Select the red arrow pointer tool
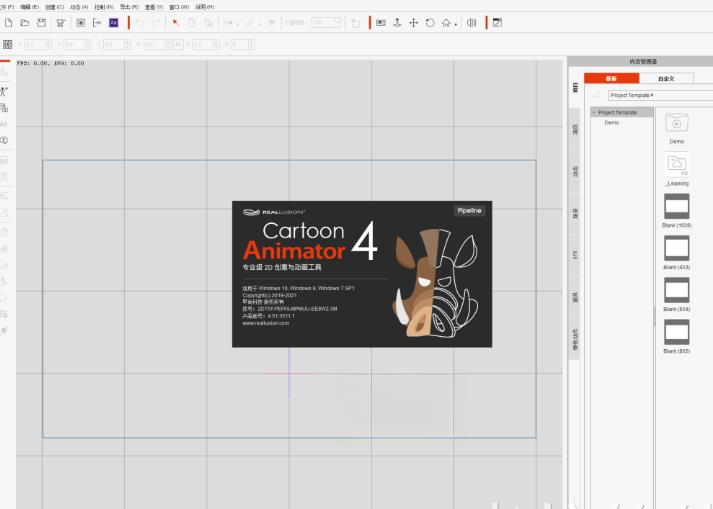The height and width of the screenshot is (509, 713). pos(176,22)
